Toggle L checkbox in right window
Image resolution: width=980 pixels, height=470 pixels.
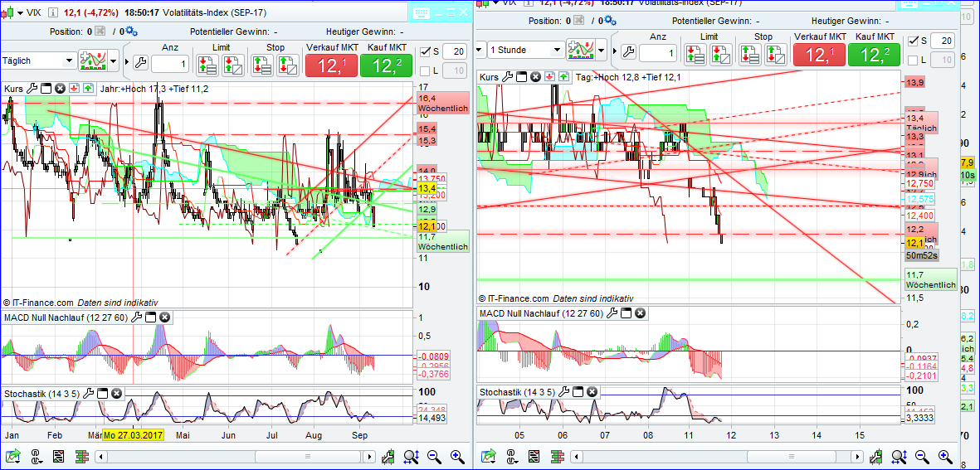tap(913, 60)
